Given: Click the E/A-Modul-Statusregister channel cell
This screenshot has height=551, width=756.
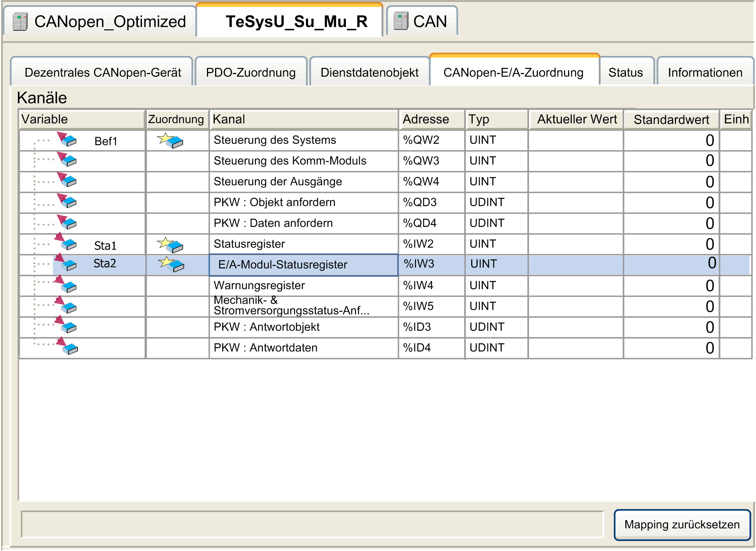Looking at the screenshot, I should coord(304,265).
